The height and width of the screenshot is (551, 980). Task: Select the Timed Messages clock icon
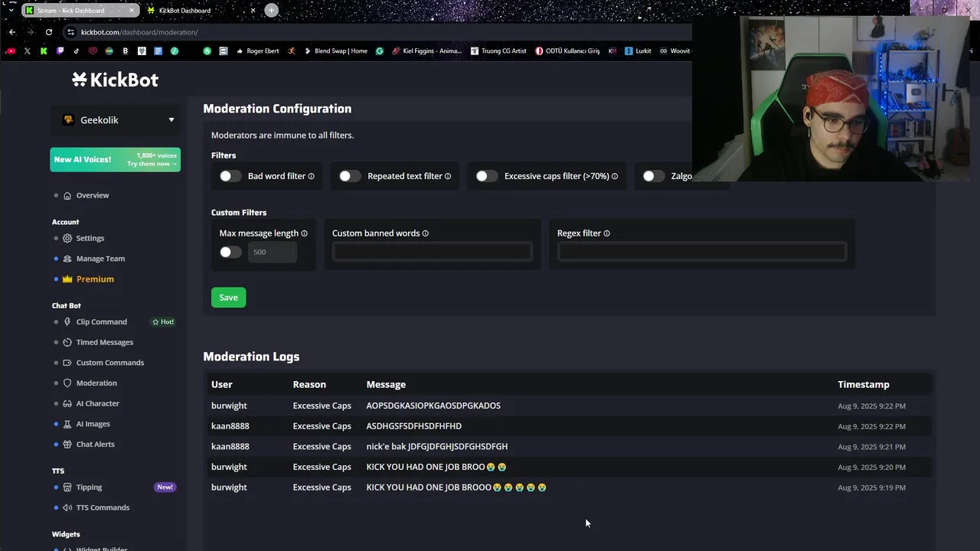67,342
